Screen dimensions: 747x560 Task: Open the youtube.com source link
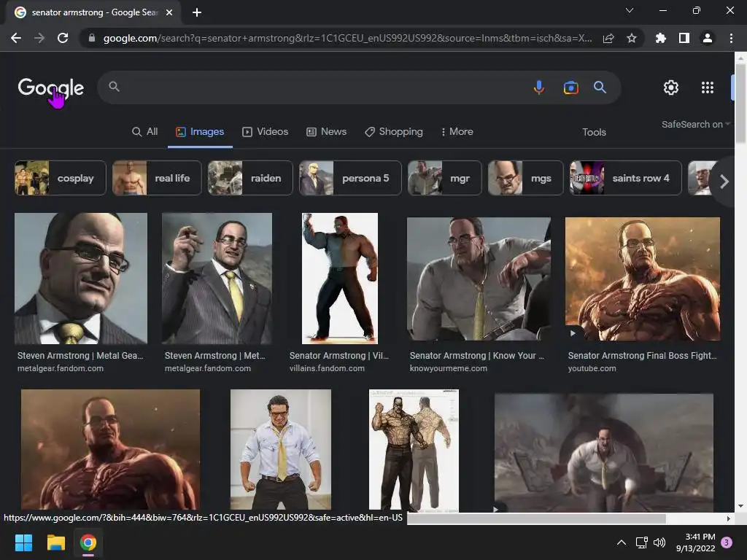(x=592, y=368)
